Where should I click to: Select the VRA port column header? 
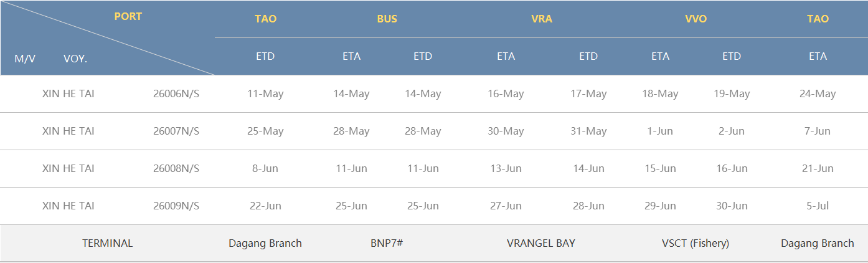point(541,19)
